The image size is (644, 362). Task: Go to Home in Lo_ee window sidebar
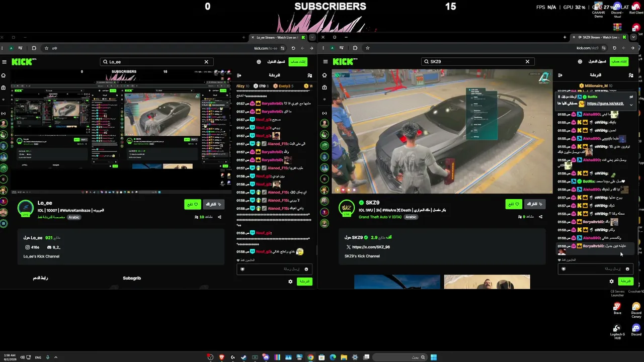pyautogui.click(x=4, y=75)
